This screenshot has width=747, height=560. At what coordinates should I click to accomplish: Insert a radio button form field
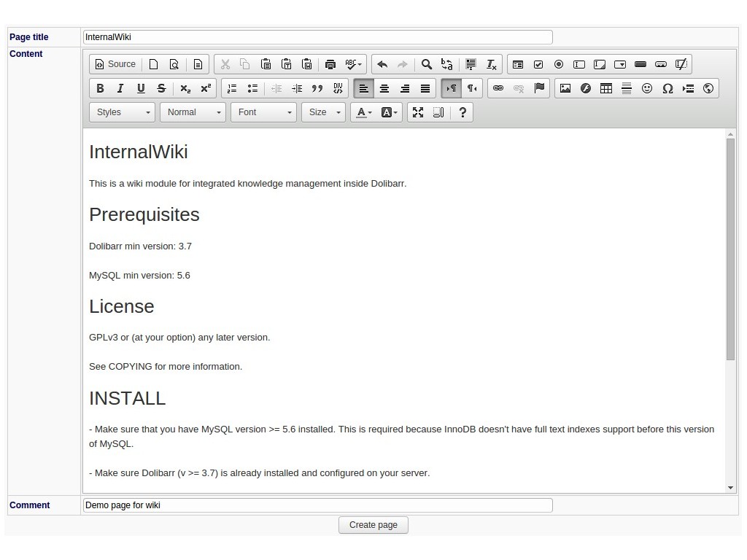(x=559, y=64)
